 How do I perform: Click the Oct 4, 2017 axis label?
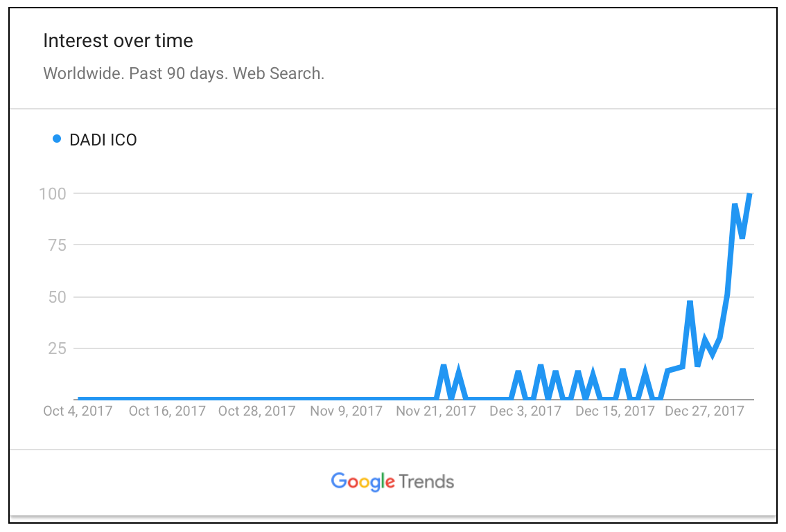tap(78, 411)
